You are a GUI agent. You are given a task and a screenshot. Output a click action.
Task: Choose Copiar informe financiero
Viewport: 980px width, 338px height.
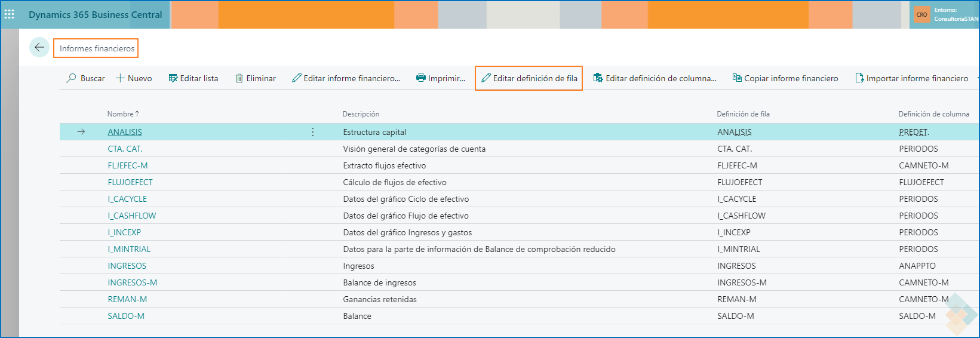pos(785,78)
